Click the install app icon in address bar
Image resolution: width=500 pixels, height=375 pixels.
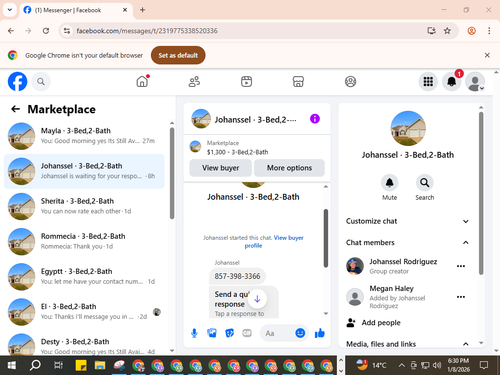pyautogui.click(x=431, y=31)
